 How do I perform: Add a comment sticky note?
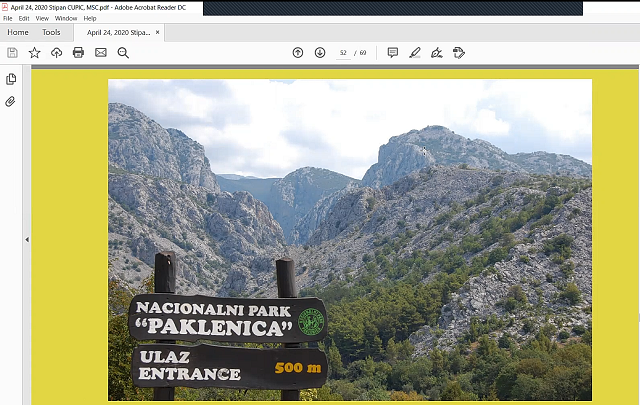[x=392, y=52]
